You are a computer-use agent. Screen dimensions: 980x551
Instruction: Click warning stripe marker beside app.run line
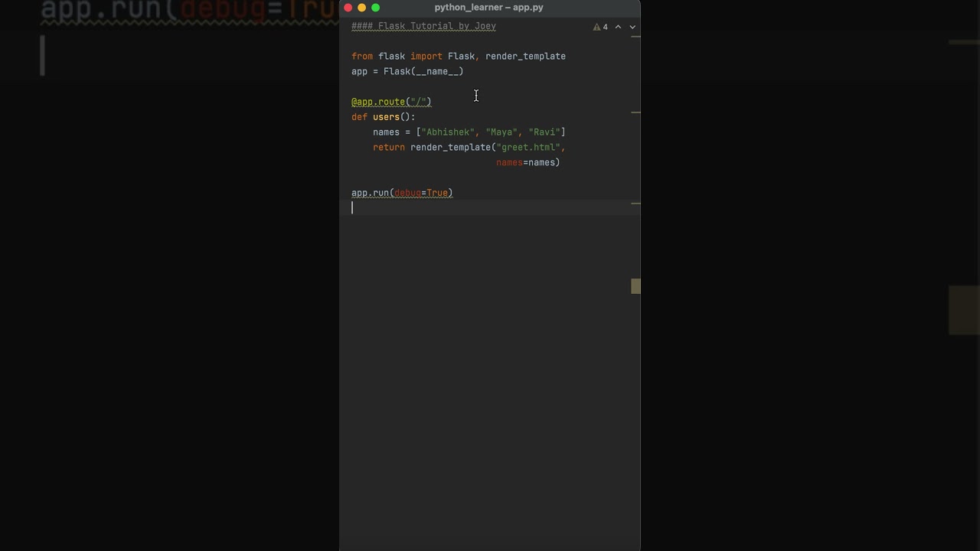click(x=635, y=204)
